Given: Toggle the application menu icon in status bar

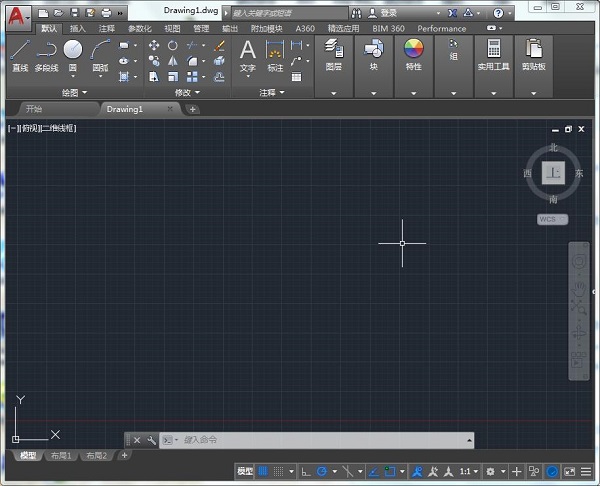Looking at the screenshot, I should click(x=587, y=471).
